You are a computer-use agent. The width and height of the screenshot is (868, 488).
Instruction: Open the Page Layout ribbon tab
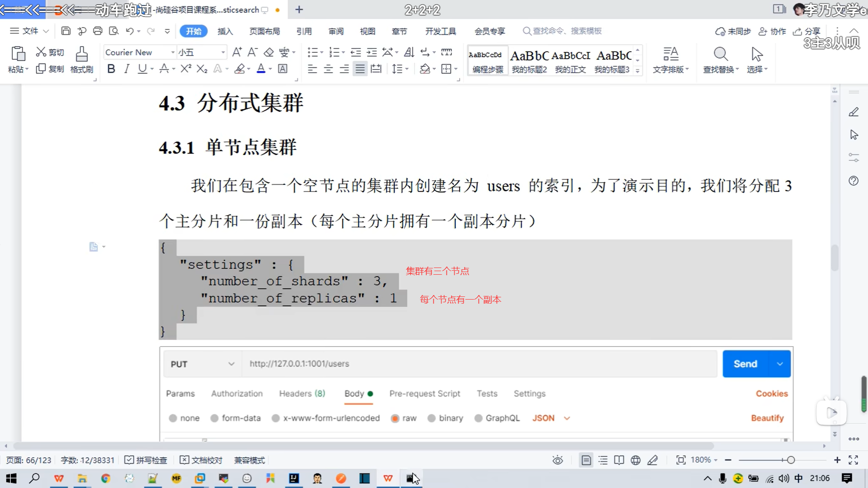point(264,31)
